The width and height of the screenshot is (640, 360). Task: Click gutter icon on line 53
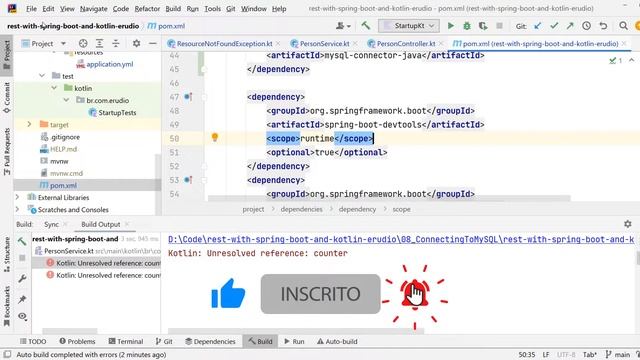tap(188, 180)
